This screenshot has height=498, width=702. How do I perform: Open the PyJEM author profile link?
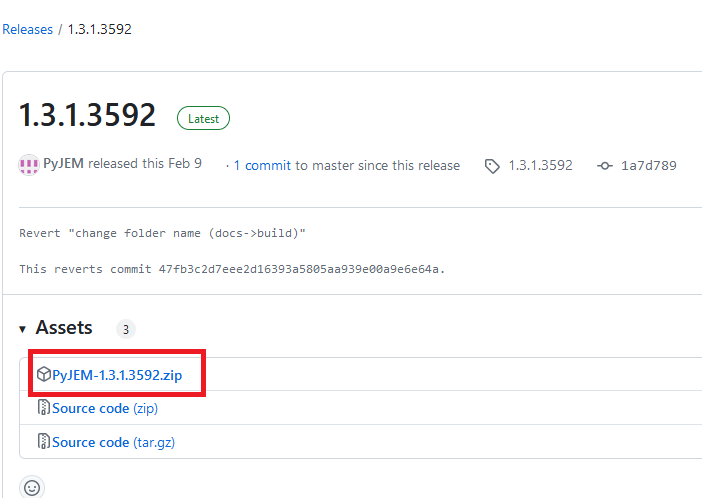pos(63,163)
